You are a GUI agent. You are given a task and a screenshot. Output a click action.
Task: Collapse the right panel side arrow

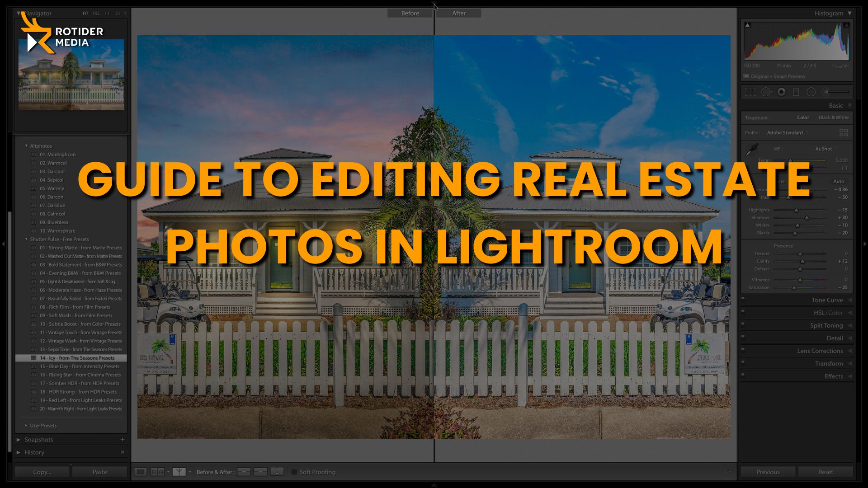pos(865,244)
